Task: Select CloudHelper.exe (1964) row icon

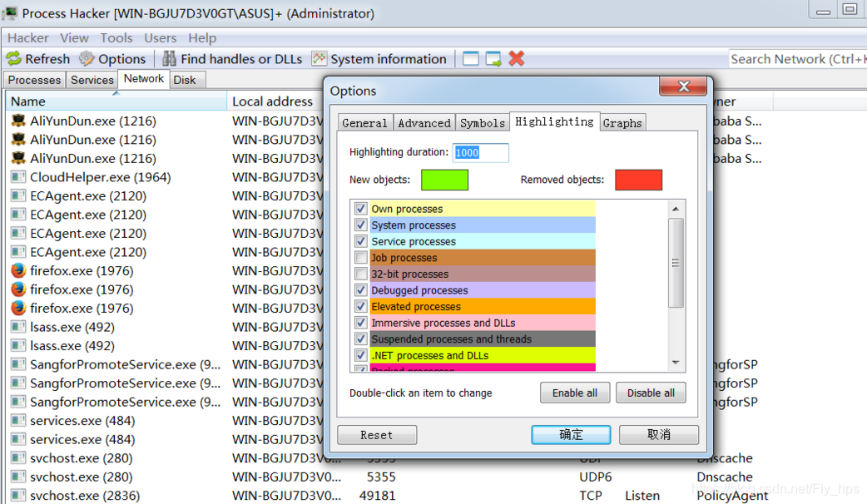Action: click(x=18, y=177)
